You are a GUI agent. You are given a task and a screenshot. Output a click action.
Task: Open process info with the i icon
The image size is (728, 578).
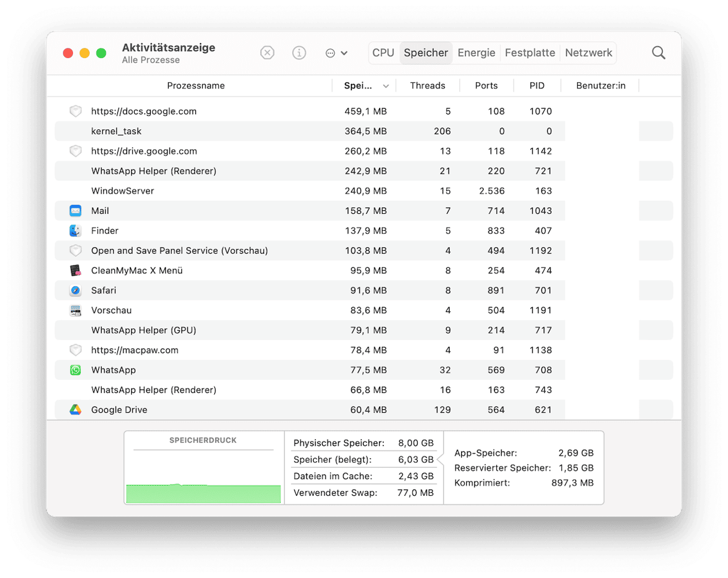299,53
